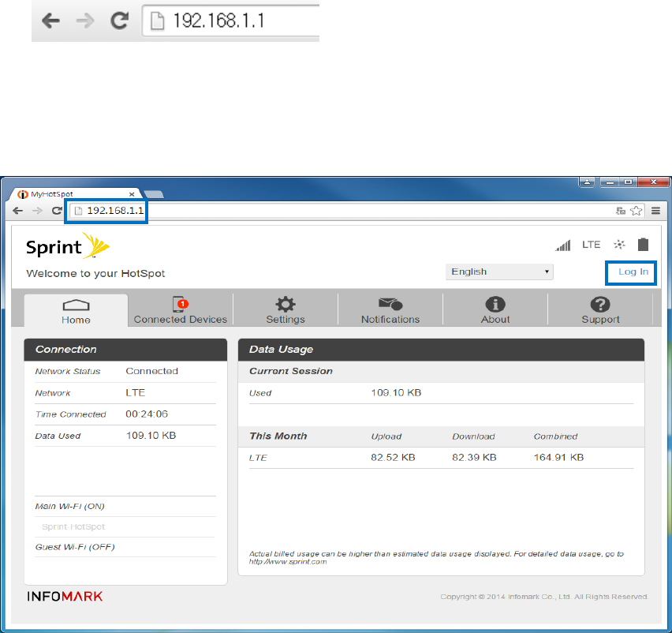Click the Data Usage panel header
Viewport: 672px width, 633px height.
pyautogui.click(x=441, y=350)
